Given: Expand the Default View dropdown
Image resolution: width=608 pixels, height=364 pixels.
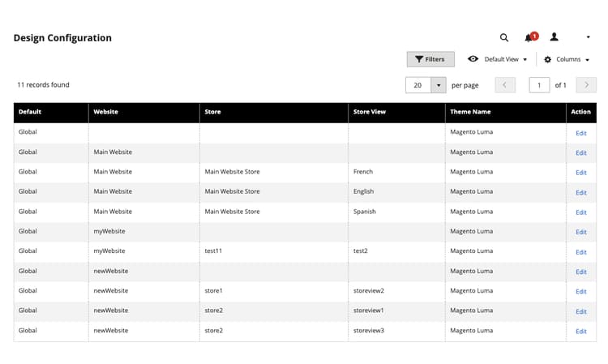Looking at the screenshot, I should click(505, 59).
